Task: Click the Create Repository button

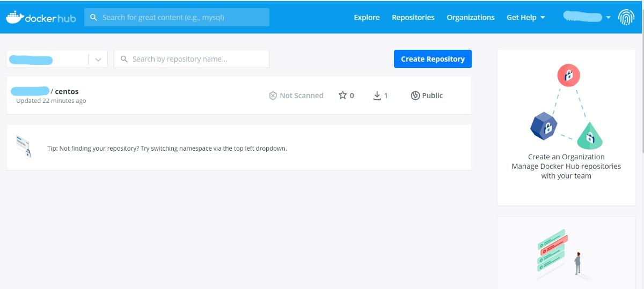Action: (x=433, y=59)
